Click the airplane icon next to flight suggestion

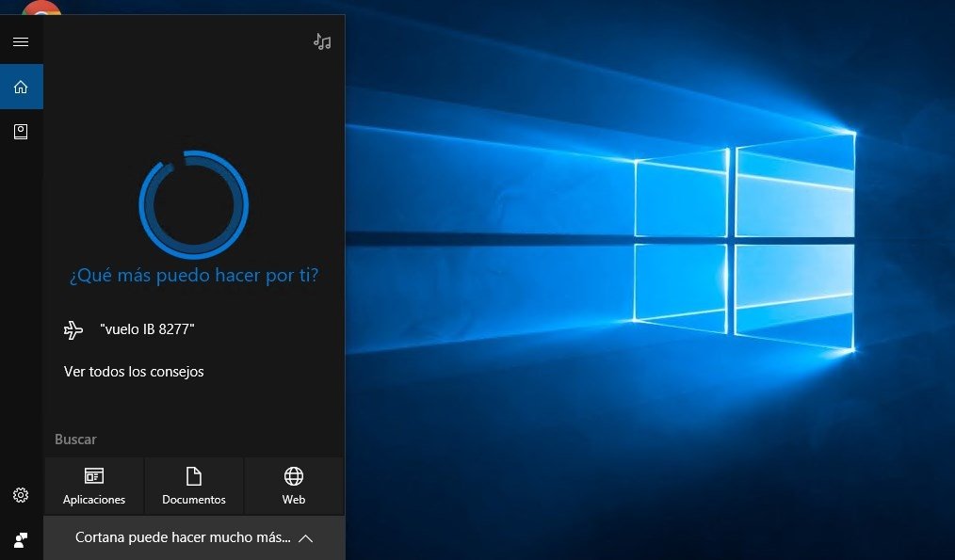click(73, 330)
